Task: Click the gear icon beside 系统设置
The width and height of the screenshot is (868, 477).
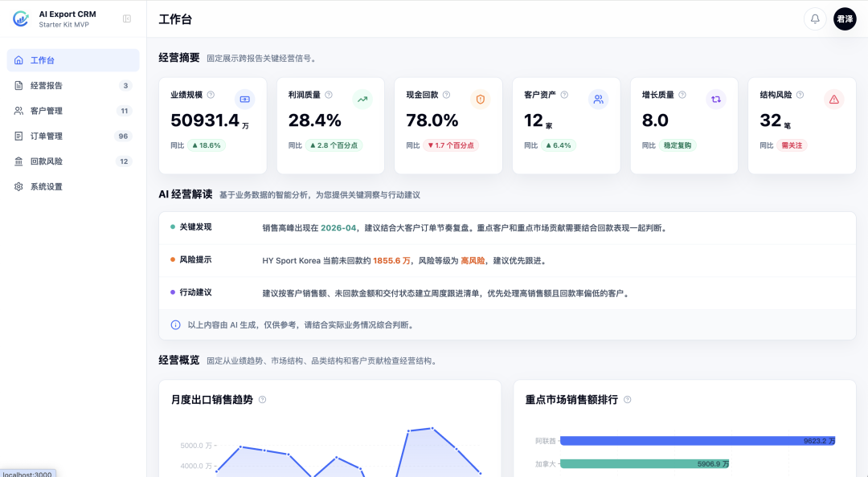Action: (x=18, y=186)
